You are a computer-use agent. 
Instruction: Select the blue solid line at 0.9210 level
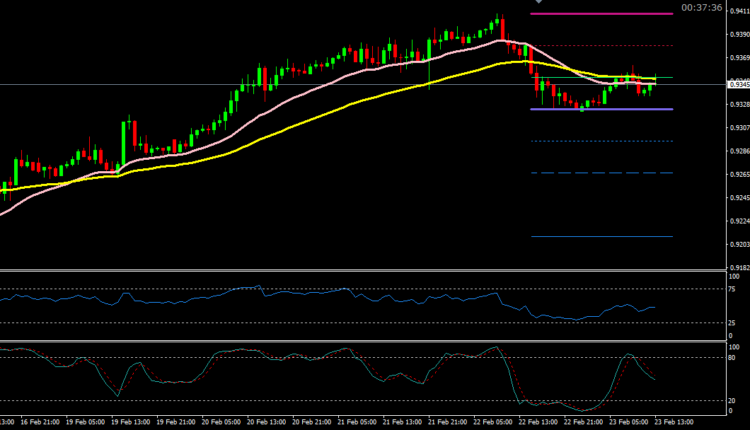[x=600, y=237]
